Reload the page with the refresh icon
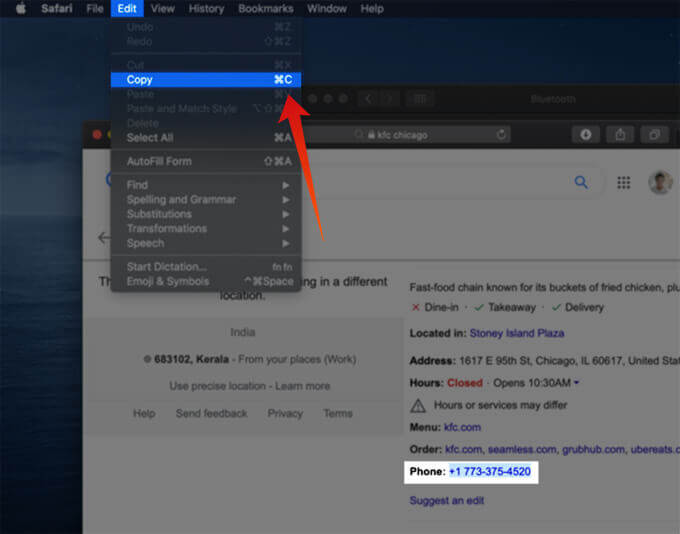 point(501,134)
